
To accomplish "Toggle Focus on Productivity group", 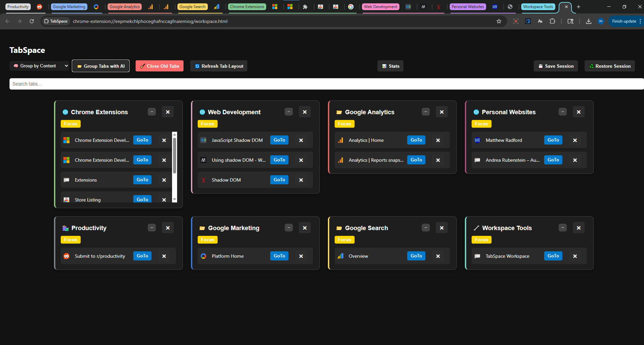I will [71, 240].
